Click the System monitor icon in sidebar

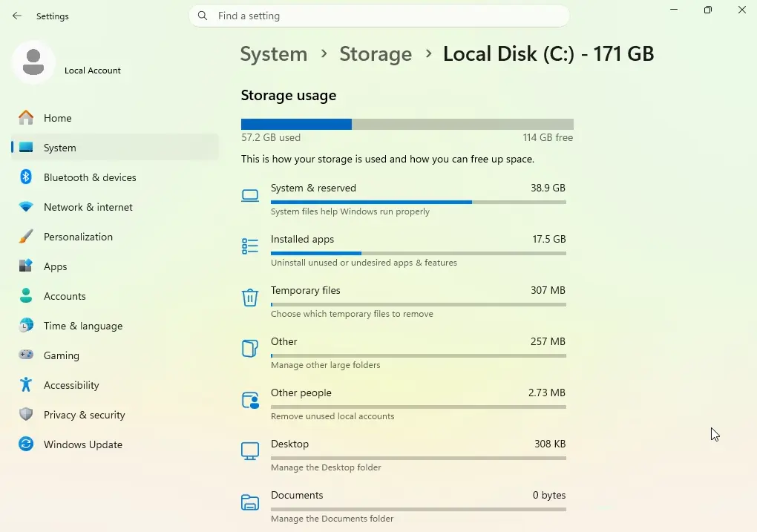tap(26, 147)
